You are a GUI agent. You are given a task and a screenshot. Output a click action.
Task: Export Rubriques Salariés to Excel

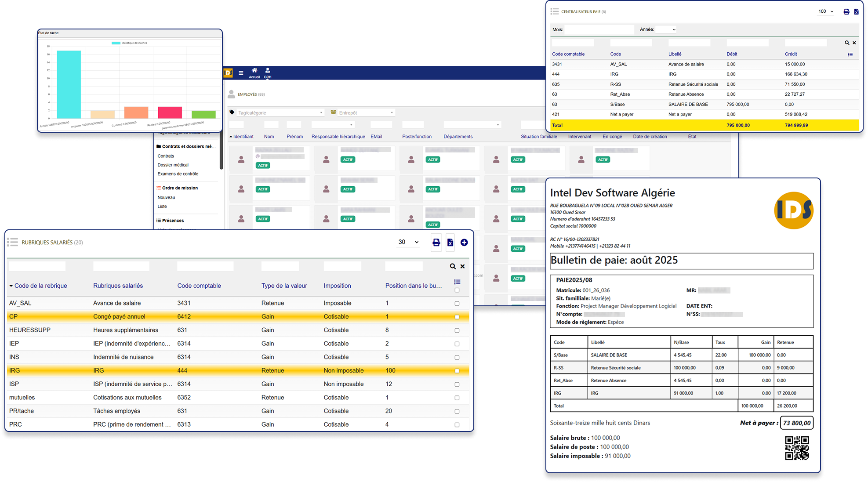[x=450, y=242]
